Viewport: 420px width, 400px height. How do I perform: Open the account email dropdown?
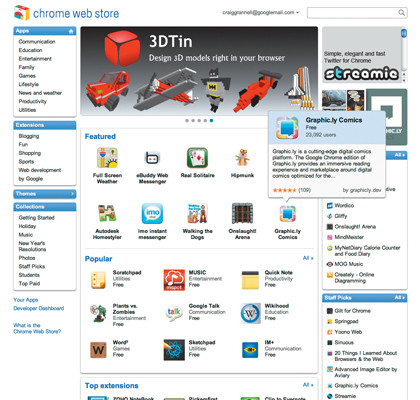(x=261, y=13)
